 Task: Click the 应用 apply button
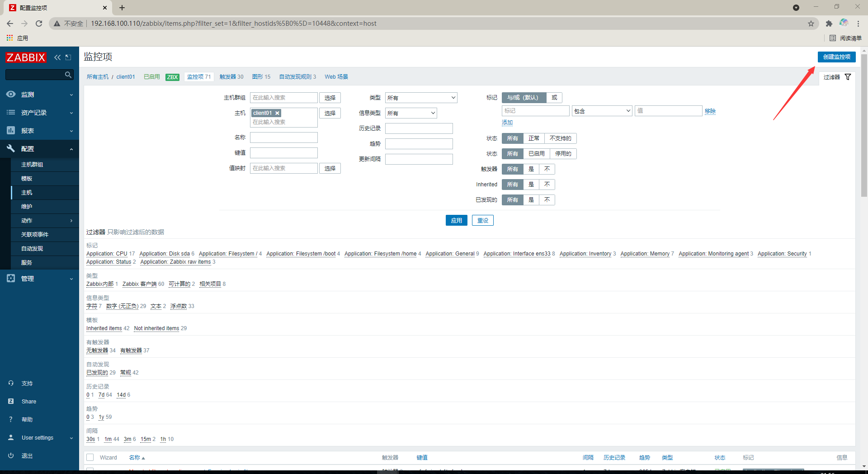[456, 220]
